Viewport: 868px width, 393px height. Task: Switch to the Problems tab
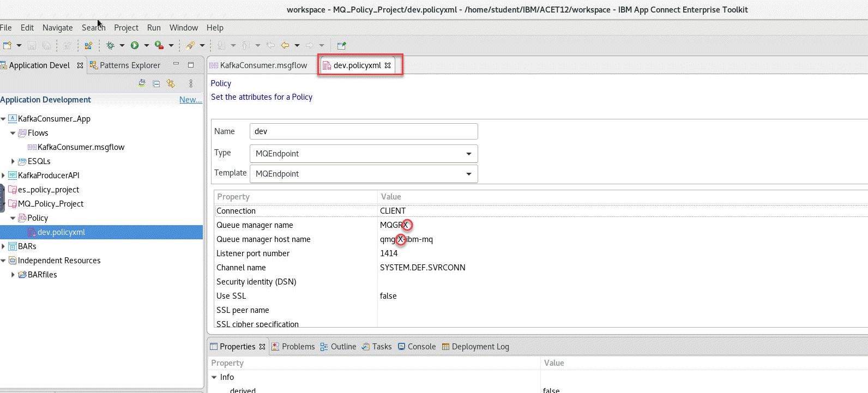pos(293,347)
